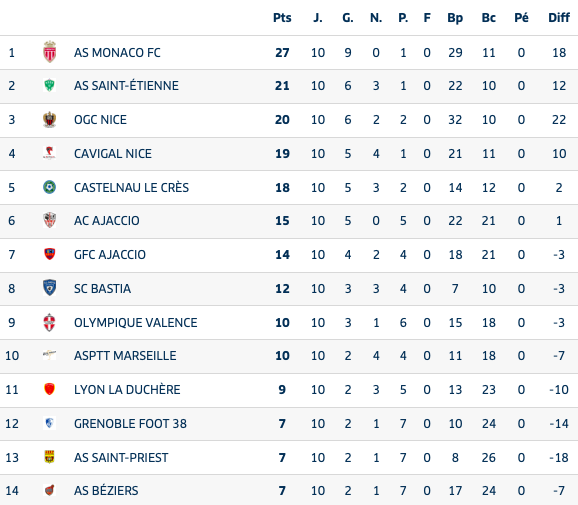
Task: Click the Olympique Valence crest
Action: tap(49, 322)
